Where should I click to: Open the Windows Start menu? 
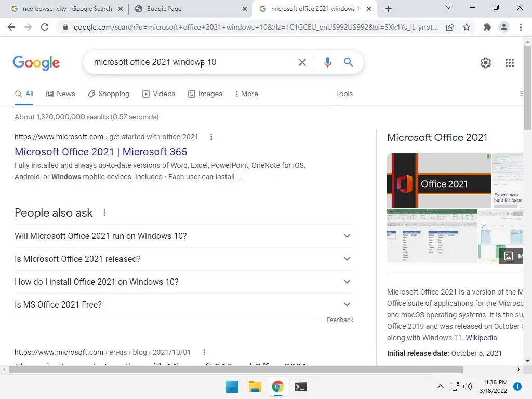coord(232,387)
